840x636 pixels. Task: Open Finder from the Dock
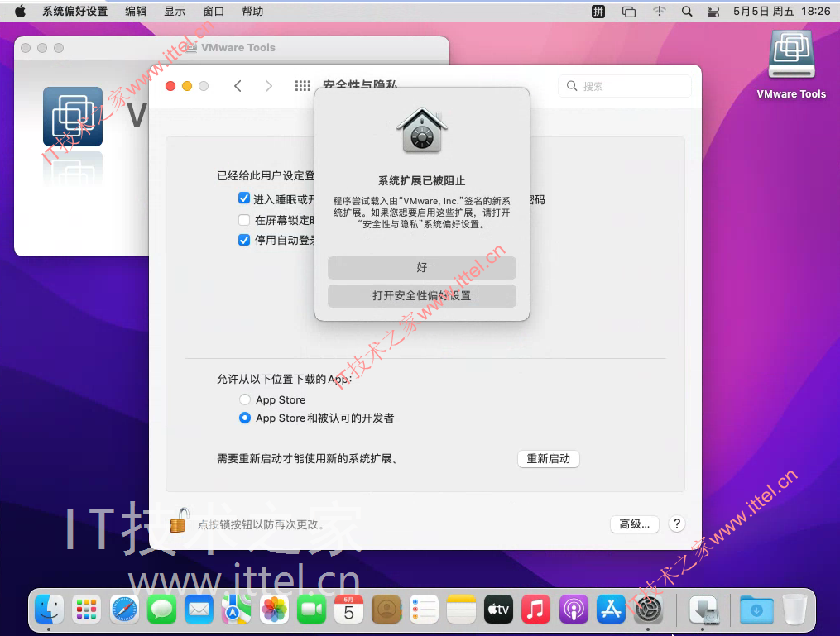pyautogui.click(x=50, y=610)
